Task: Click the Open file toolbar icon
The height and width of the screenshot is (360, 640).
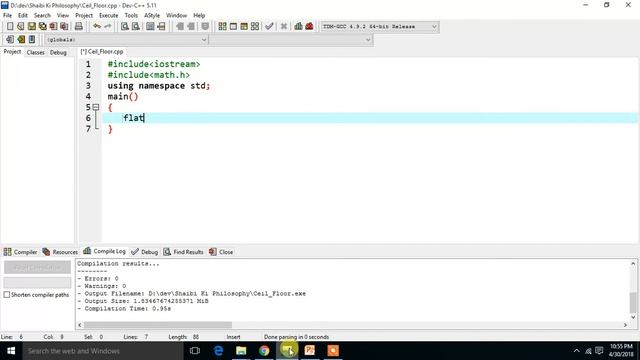Action: tap(20, 27)
